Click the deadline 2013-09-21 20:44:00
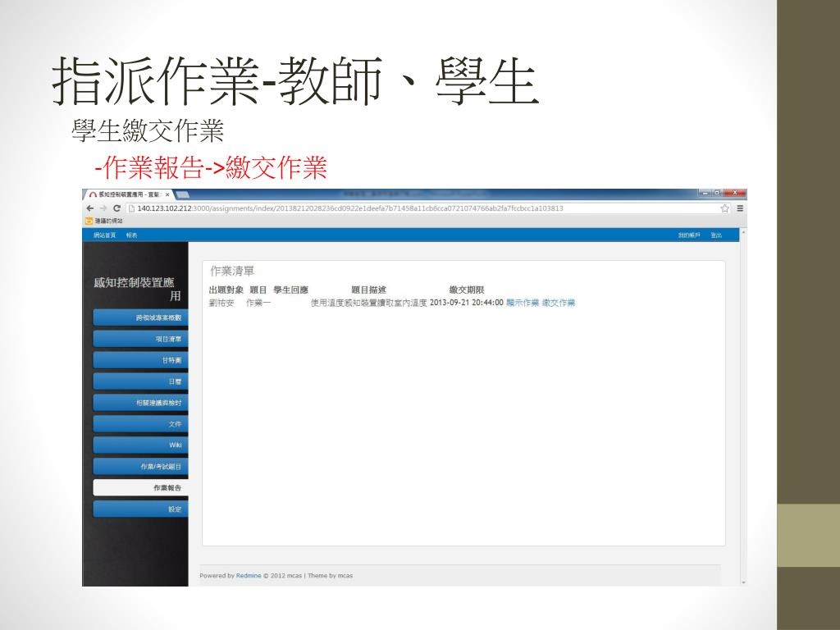Screen dimensions: 840x630 tap(467, 303)
